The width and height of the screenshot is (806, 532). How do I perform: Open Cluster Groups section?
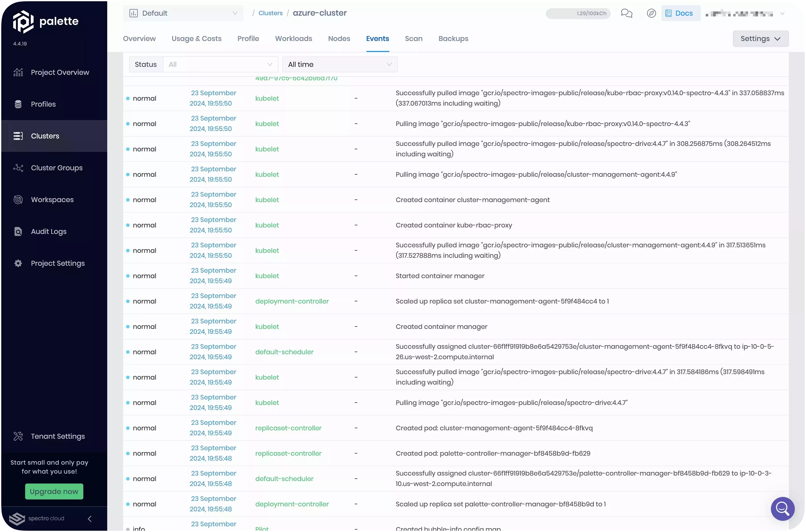[x=56, y=168]
